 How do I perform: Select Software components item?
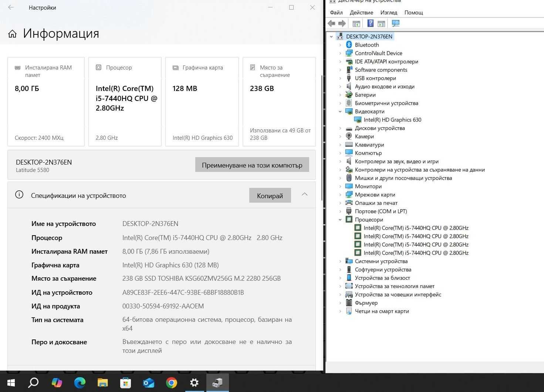(381, 70)
